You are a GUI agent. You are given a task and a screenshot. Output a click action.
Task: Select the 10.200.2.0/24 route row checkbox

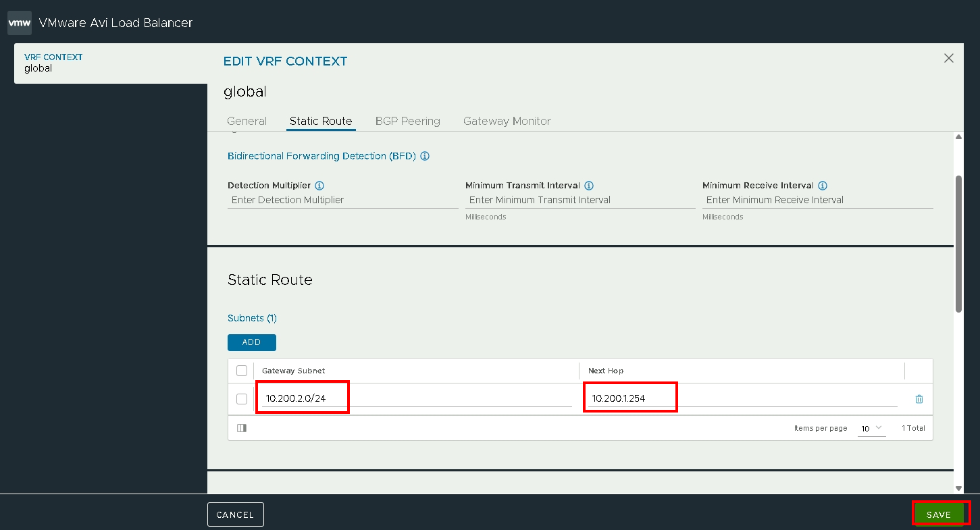242,399
